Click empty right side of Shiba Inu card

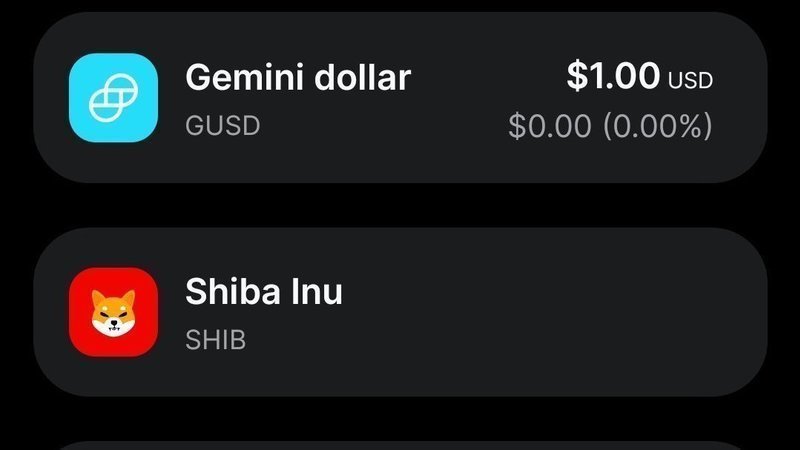pos(600,312)
